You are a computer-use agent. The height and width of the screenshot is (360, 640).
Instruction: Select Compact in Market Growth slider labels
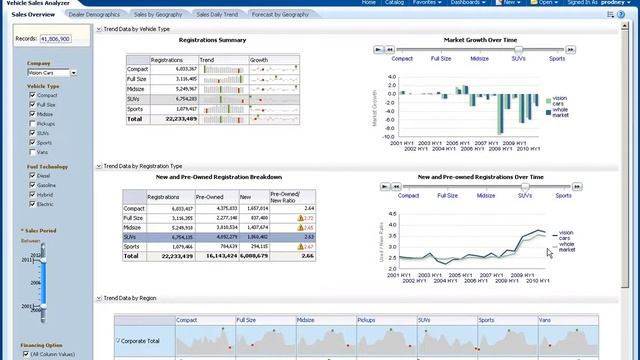coord(402,59)
